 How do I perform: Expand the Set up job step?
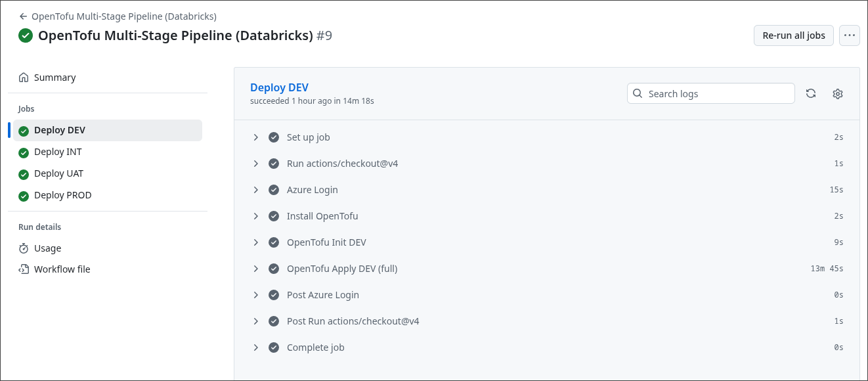coord(256,137)
